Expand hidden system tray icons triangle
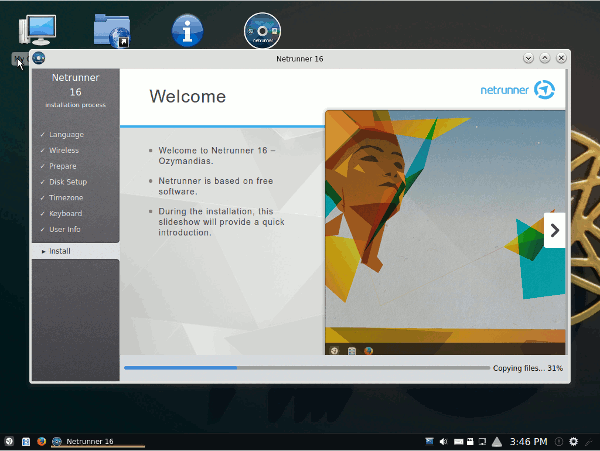 point(497,442)
